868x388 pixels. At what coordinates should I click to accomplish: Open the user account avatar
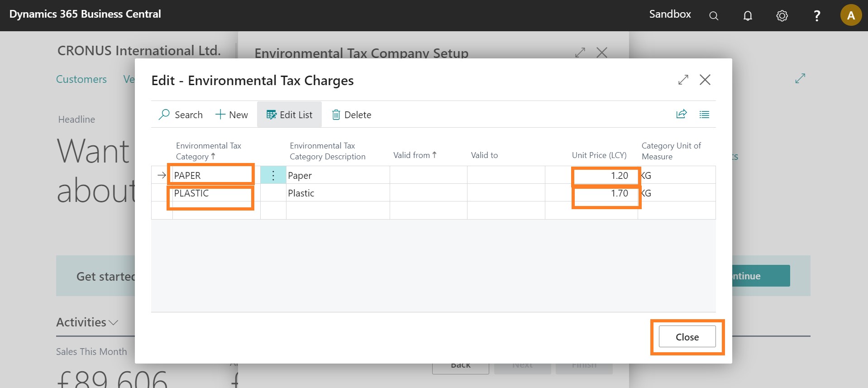point(850,15)
